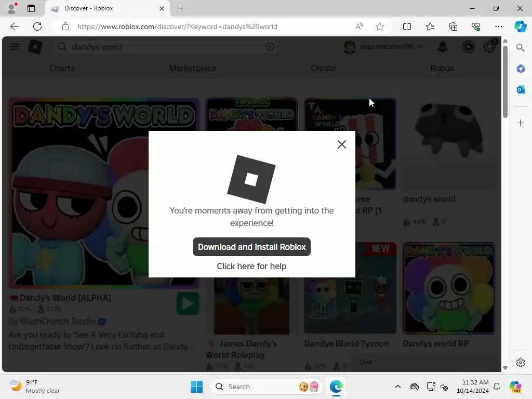
Task: Open the Robux tab
Action: click(x=442, y=68)
